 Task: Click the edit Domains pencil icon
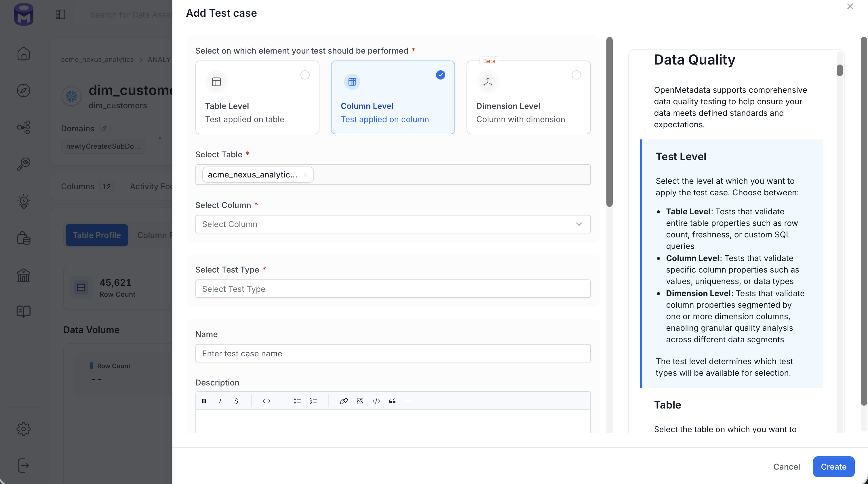[104, 128]
